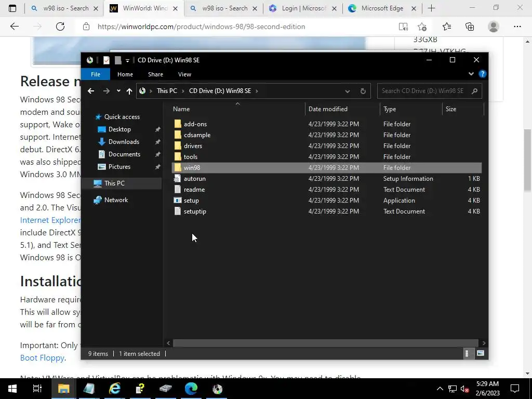Screen dimensions: 532x399
Task: Open Edge Settings and more menu
Action: click(x=517, y=26)
